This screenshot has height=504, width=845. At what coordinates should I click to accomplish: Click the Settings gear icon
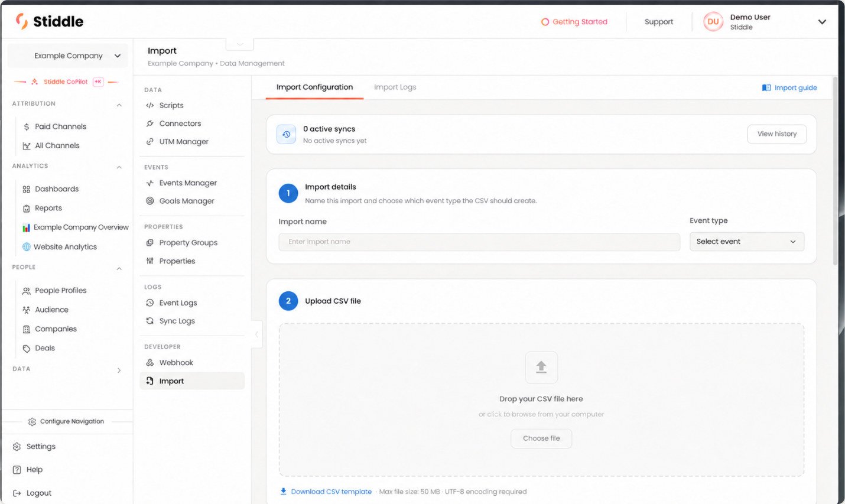[17, 447]
